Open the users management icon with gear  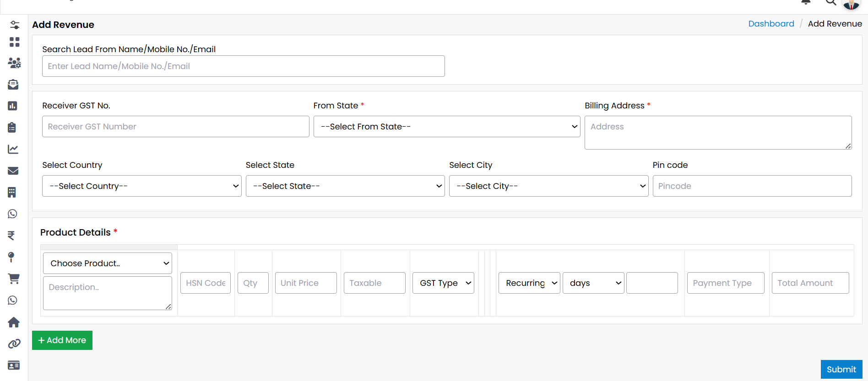coord(14,63)
